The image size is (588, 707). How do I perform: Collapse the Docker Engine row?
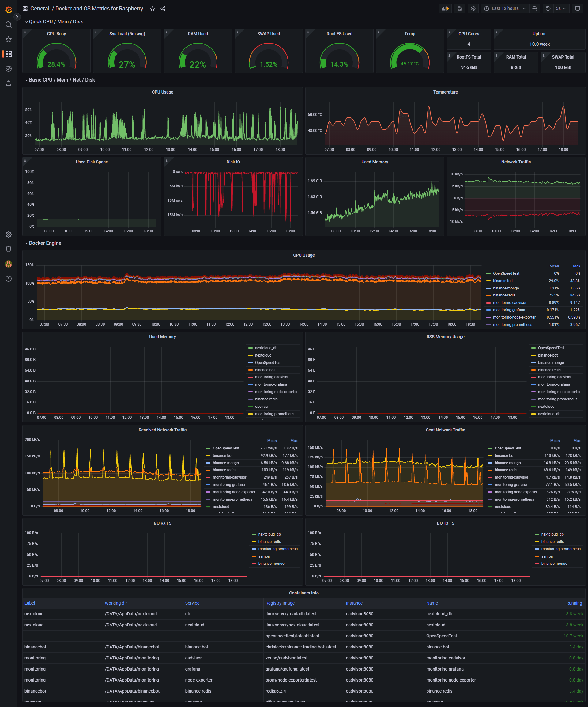[45, 243]
